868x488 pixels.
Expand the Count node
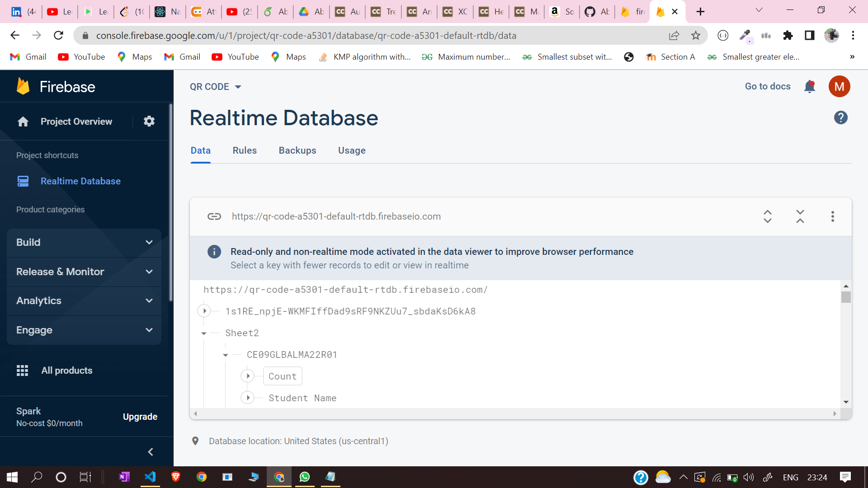pos(248,376)
